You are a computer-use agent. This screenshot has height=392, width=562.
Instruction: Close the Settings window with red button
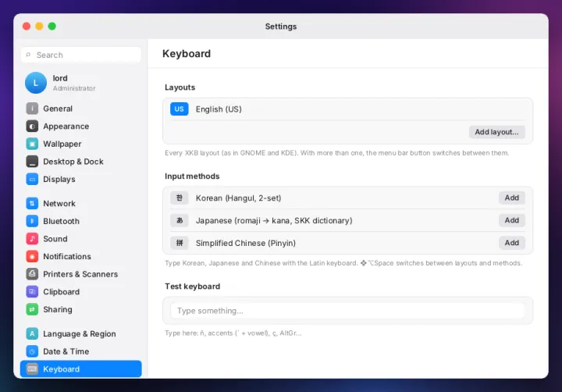point(27,27)
